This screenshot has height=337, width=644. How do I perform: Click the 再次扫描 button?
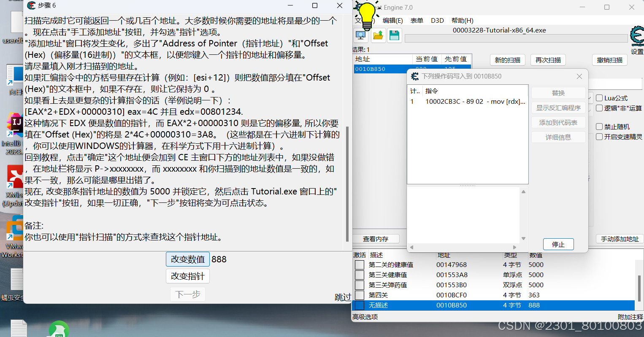coord(548,60)
